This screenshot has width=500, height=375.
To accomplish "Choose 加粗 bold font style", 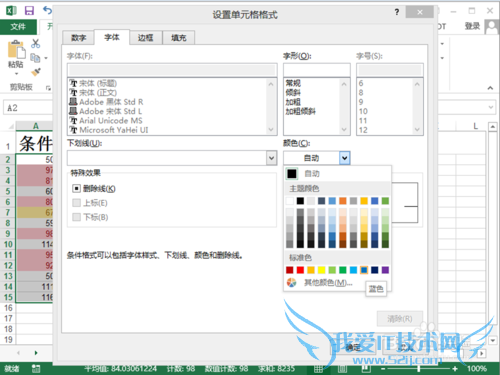I will click(x=293, y=102).
